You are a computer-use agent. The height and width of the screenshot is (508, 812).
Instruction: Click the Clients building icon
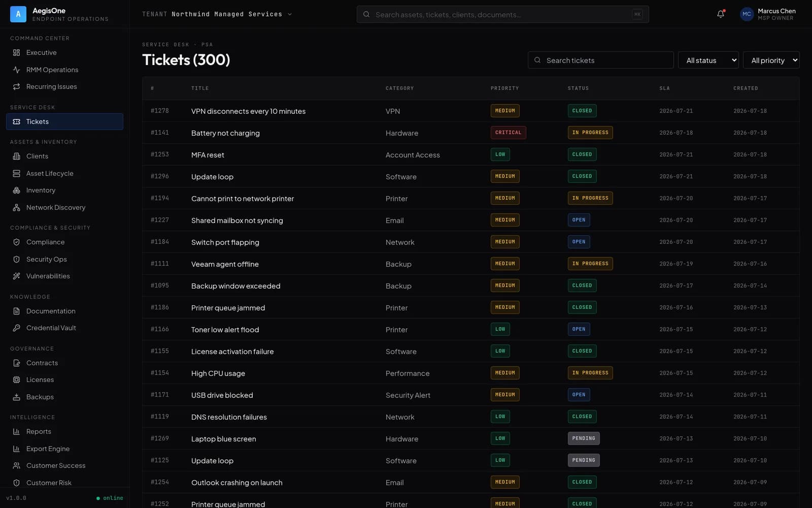tap(16, 156)
